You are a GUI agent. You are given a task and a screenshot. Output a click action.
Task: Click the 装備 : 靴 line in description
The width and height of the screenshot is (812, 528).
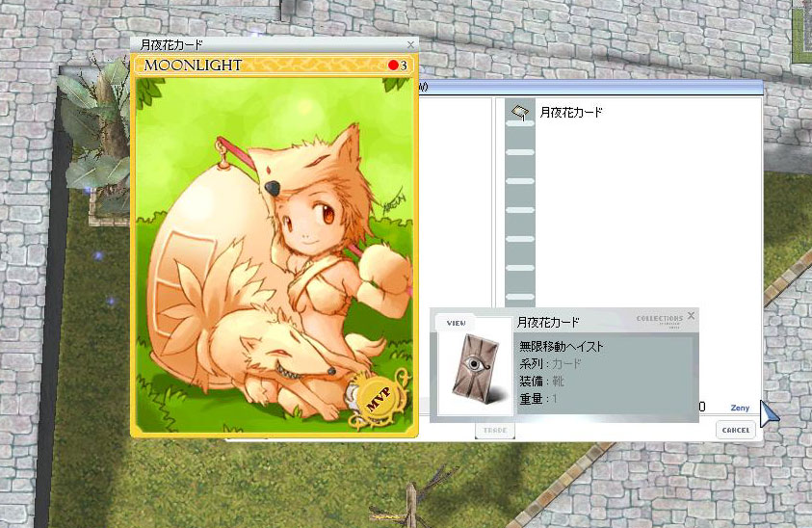[x=541, y=382]
